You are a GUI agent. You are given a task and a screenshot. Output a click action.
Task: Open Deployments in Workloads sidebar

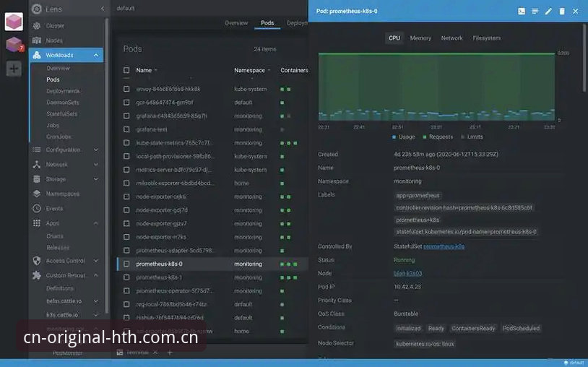coord(63,91)
